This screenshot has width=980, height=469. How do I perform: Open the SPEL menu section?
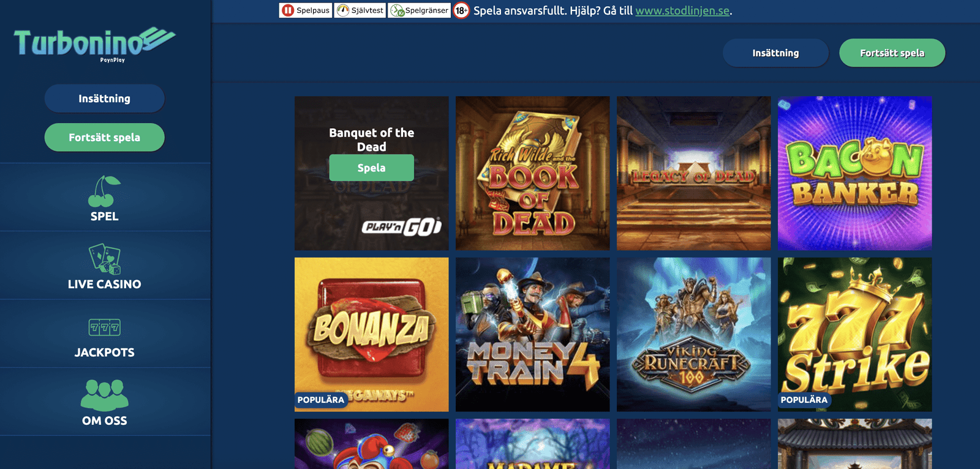[x=105, y=197]
